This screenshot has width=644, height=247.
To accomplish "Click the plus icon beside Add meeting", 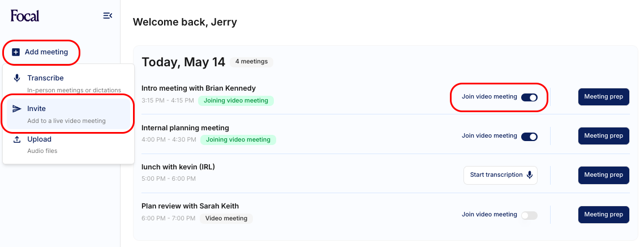I will point(16,52).
